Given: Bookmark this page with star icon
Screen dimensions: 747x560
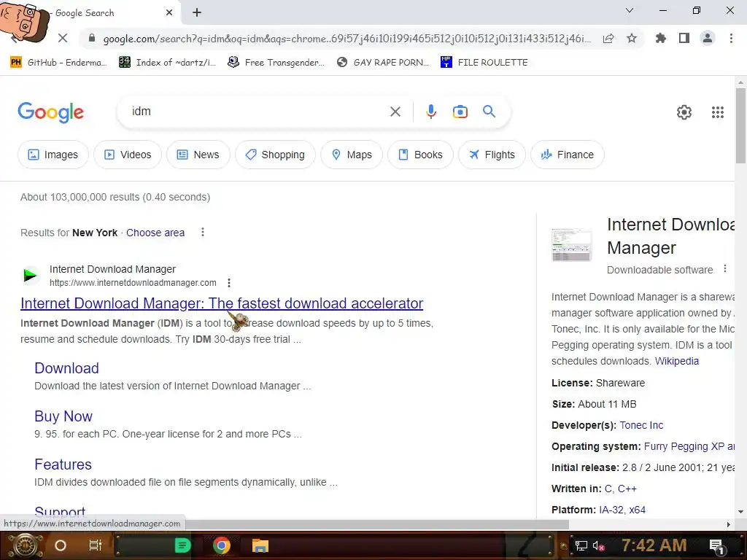Looking at the screenshot, I should click(x=632, y=38).
